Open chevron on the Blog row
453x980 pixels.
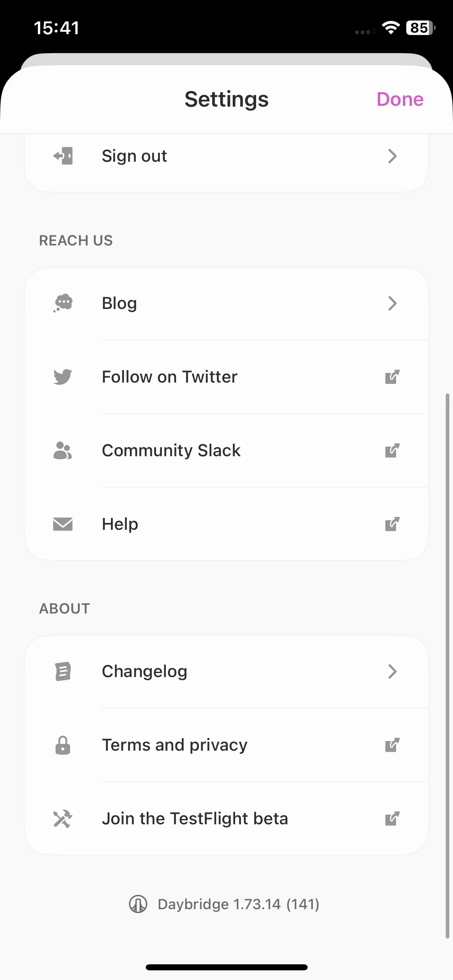[x=393, y=303]
